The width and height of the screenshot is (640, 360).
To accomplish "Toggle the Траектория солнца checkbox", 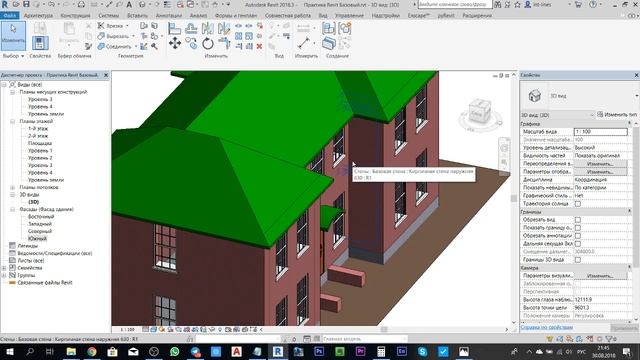I will 578,204.
